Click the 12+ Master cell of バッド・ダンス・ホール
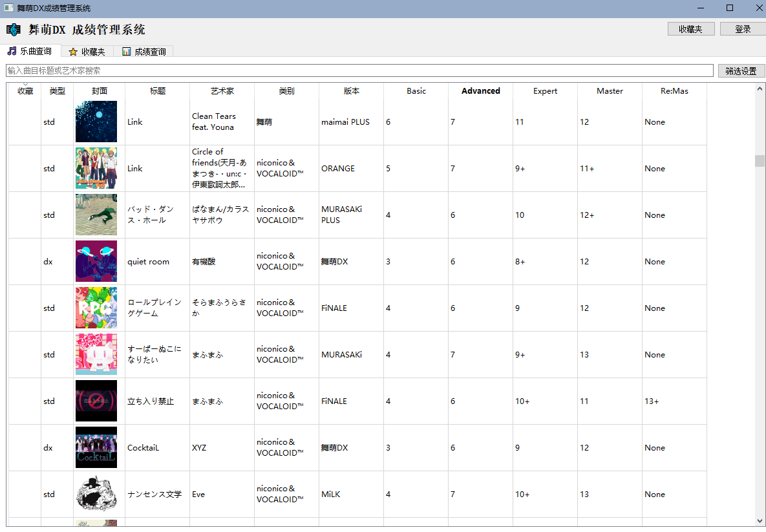 610,215
